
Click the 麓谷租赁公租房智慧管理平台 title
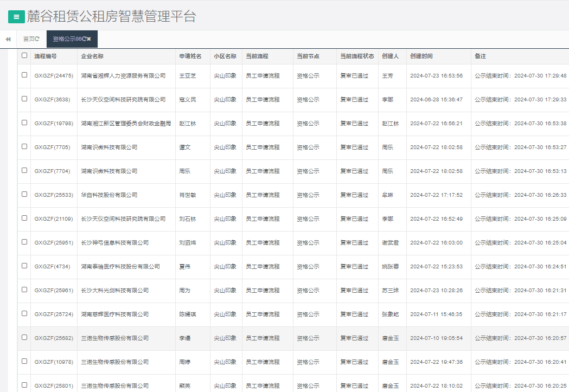tap(111, 17)
